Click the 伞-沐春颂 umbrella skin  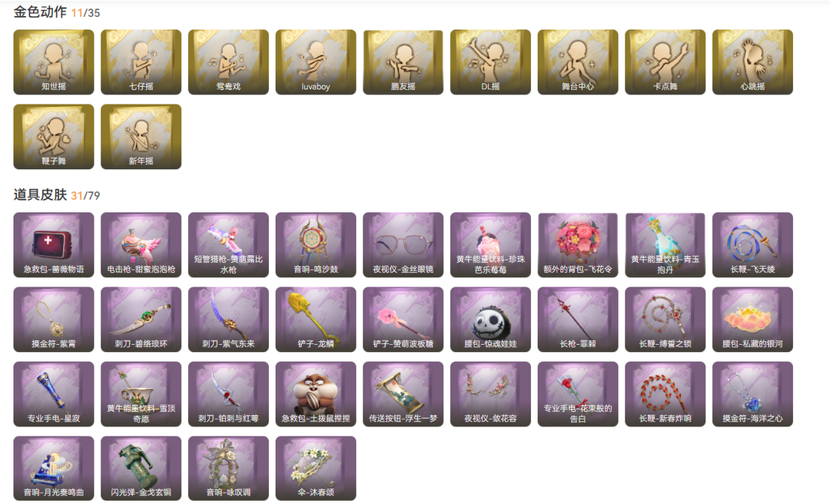[x=316, y=469]
